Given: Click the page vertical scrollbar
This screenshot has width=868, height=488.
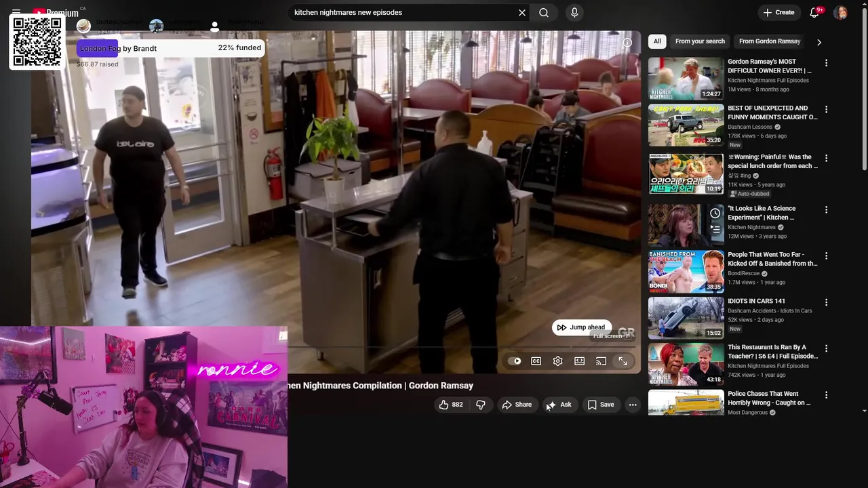Looking at the screenshot, I should (864, 88).
